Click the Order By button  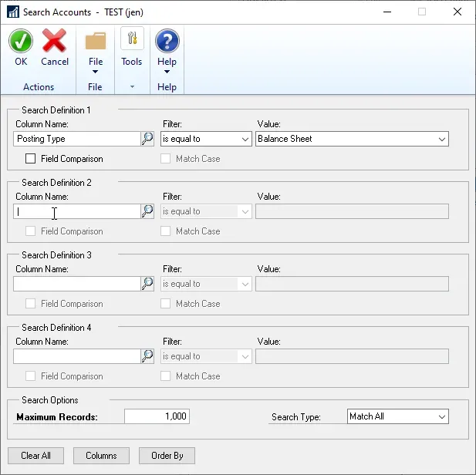coord(167,456)
